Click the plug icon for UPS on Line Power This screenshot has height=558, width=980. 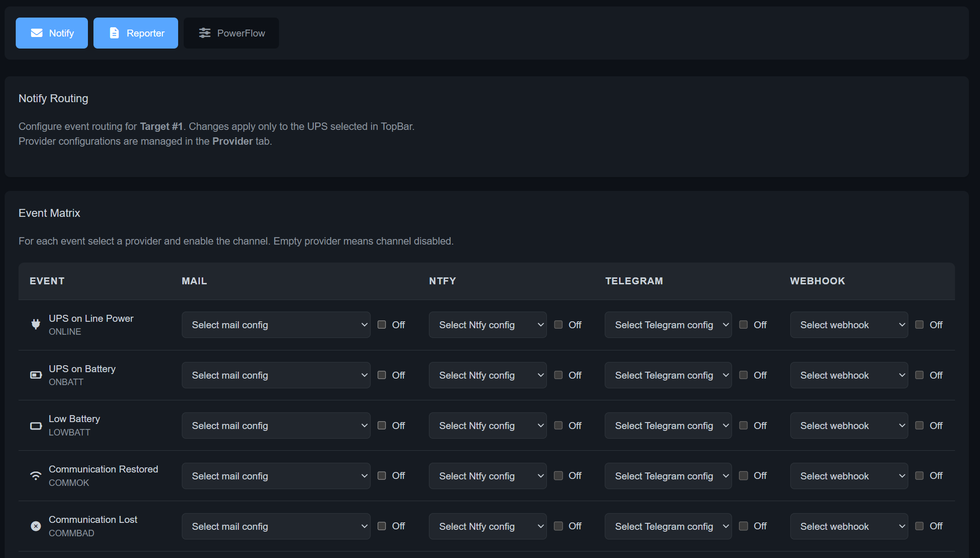[x=36, y=325]
